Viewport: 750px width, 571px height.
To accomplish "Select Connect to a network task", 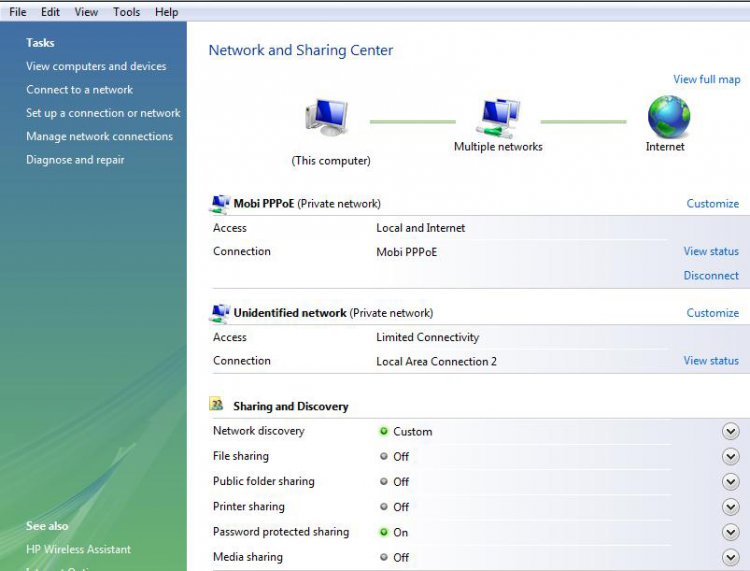I will tap(79, 89).
